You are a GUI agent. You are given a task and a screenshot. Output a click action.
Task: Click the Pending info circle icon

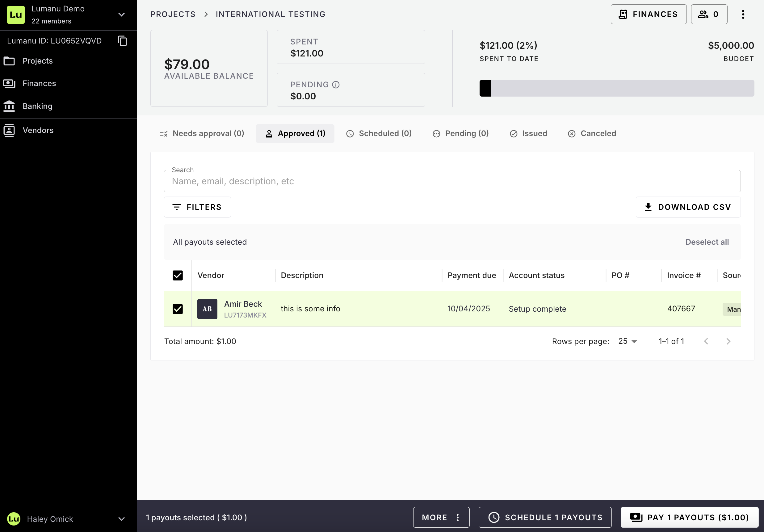pos(336,85)
